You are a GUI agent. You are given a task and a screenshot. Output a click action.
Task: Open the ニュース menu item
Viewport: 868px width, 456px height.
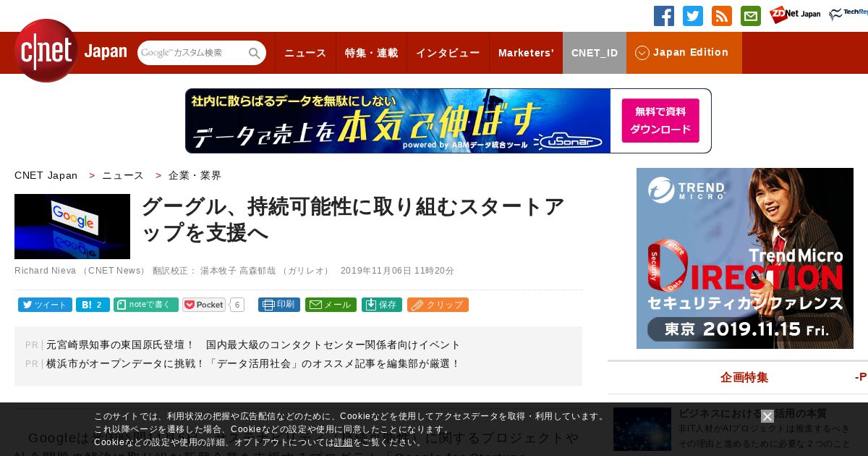pyautogui.click(x=305, y=53)
